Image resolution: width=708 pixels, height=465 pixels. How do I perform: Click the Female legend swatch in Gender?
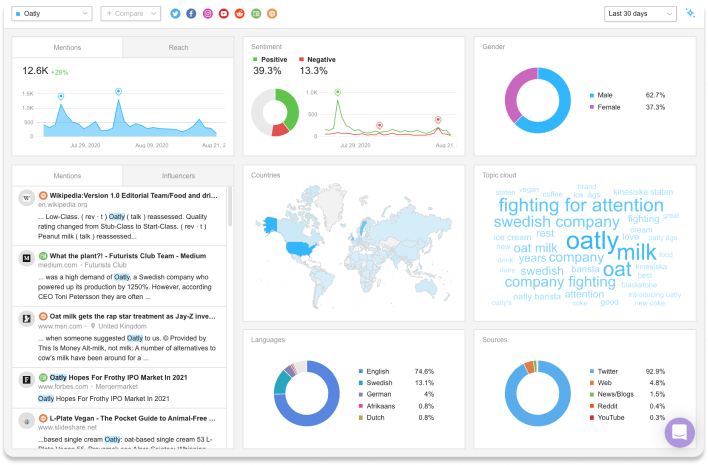pyautogui.click(x=592, y=107)
